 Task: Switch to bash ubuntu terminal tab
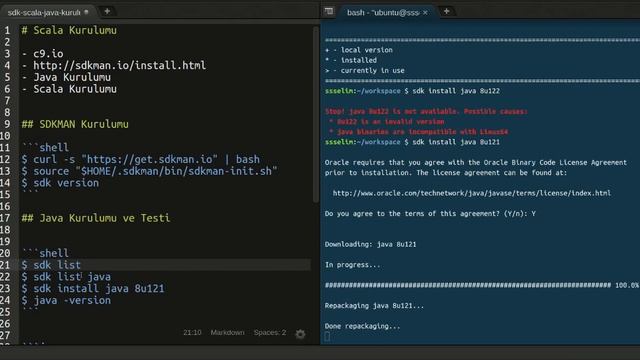383,13
